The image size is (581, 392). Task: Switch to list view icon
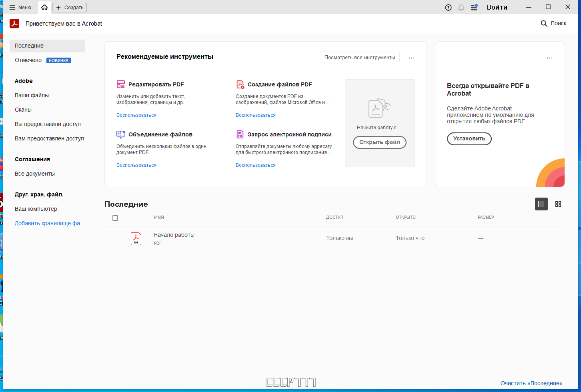click(541, 204)
